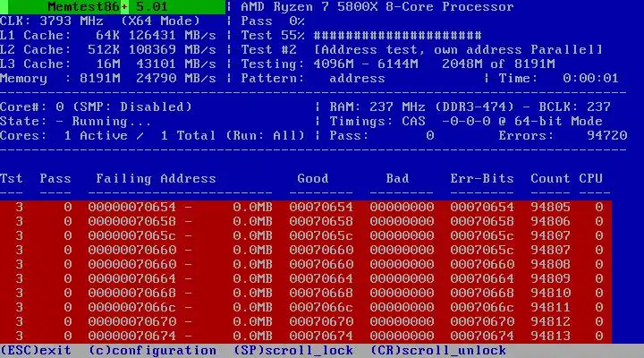644x358 pixels.
Task: Click the Err-Bits column header
Action: [x=482, y=178]
